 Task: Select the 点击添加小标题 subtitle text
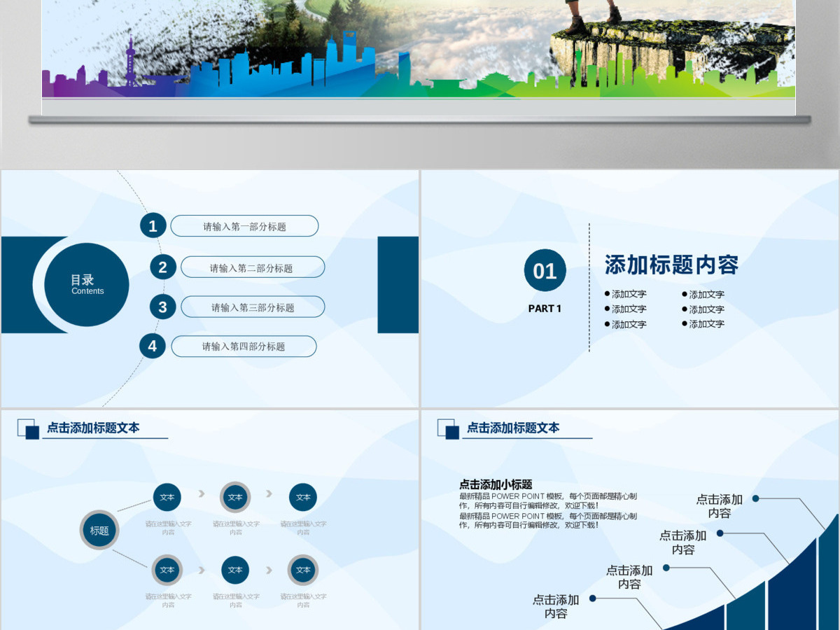[x=496, y=484]
